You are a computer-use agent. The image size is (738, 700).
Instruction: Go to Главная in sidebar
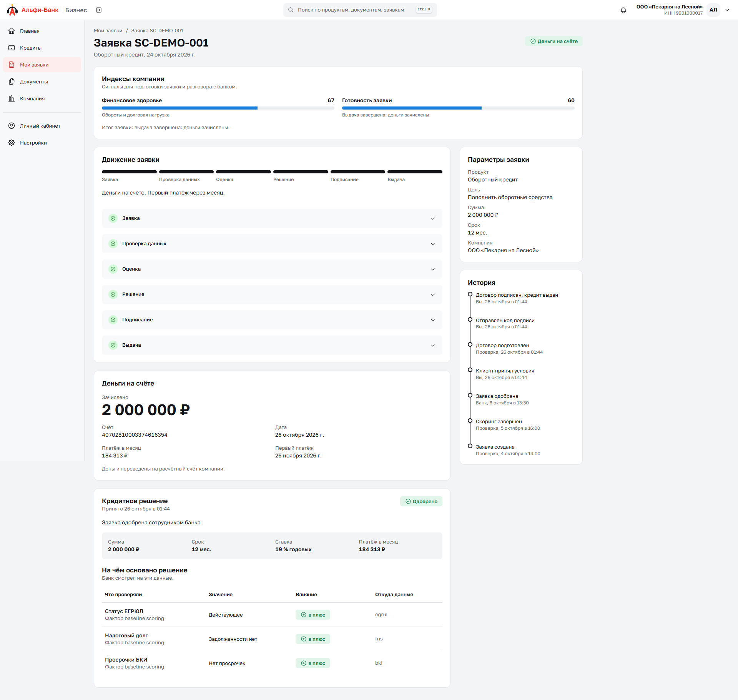click(42, 31)
